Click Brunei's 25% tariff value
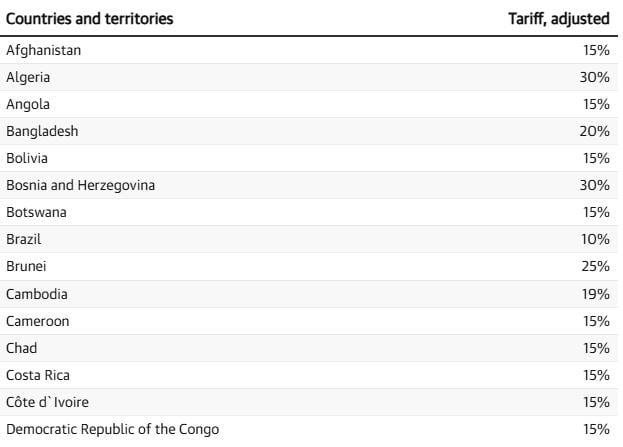This screenshot has height=447, width=623. tap(594, 266)
